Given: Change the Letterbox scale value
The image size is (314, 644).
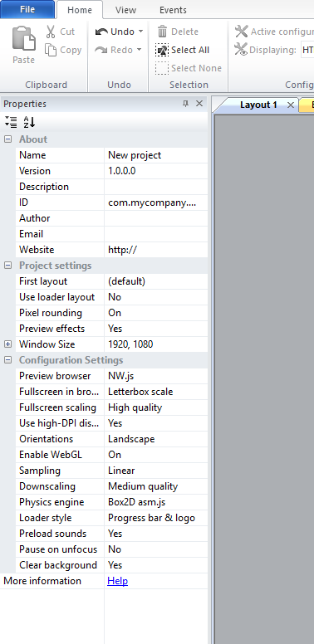Looking at the screenshot, I should point(156,392).
